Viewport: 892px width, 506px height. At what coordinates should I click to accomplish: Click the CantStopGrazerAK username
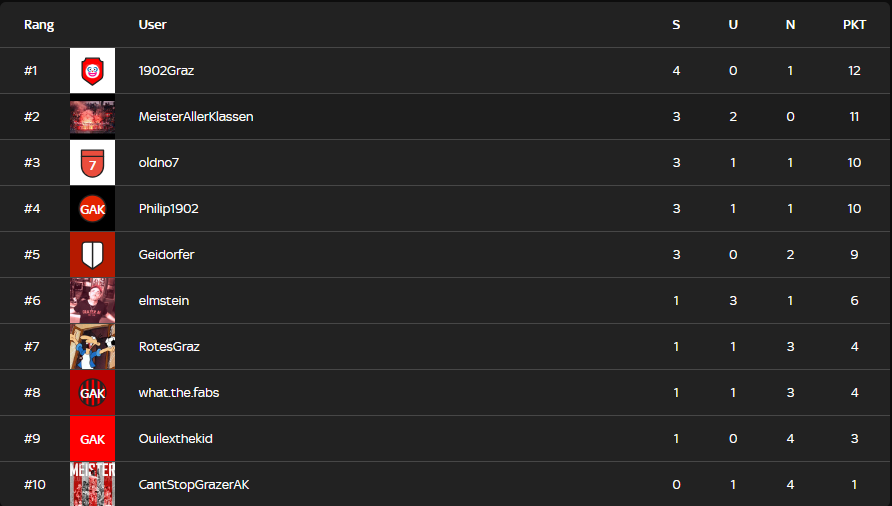pyautogui.click(x=194, y=485)
